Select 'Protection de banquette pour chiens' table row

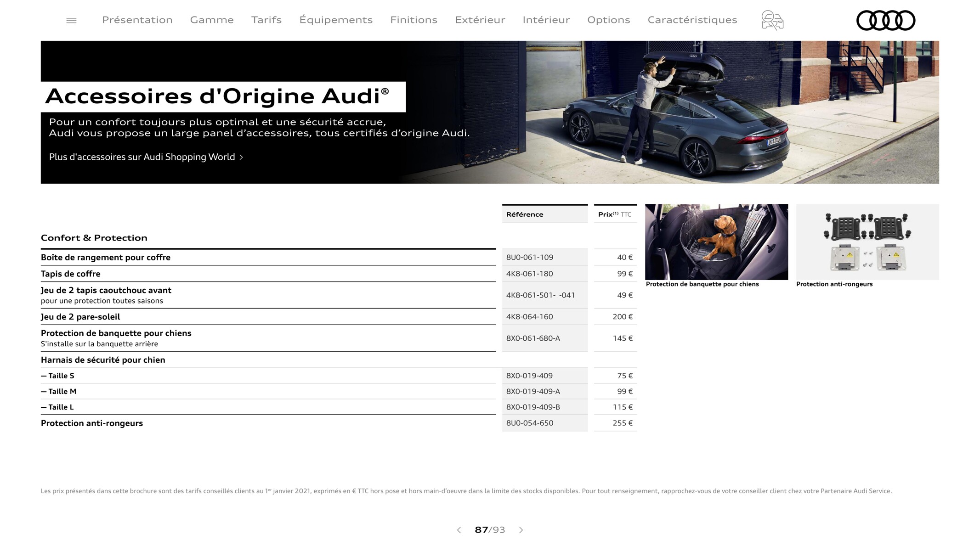[268, 338]
